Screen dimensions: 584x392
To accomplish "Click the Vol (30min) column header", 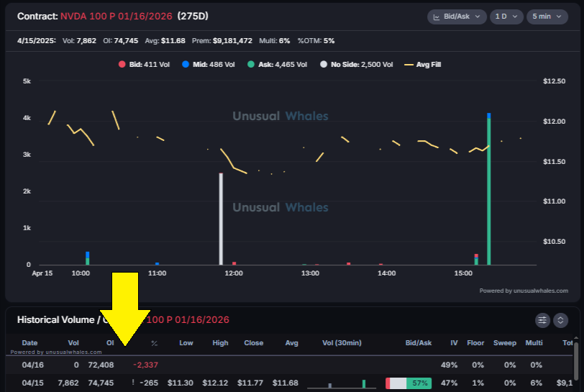I will click(342, 343).
